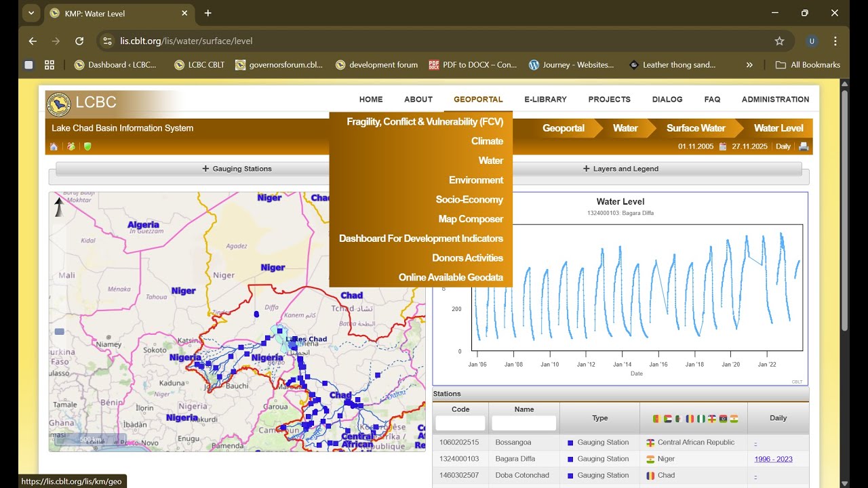Viewport: 868px width, 488px height.
Task: Filter stations by Name input field
Action: pos(524,423)
